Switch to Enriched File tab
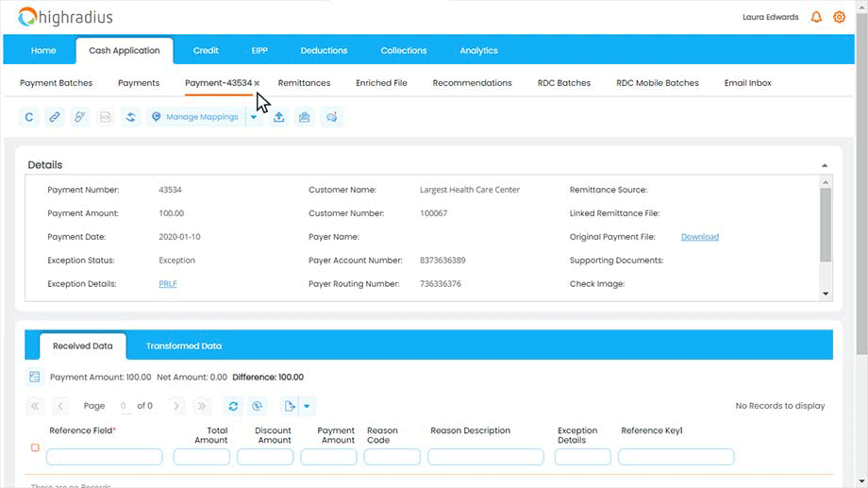The height and width of the screenshot is (488, 868). pos(381,83)
